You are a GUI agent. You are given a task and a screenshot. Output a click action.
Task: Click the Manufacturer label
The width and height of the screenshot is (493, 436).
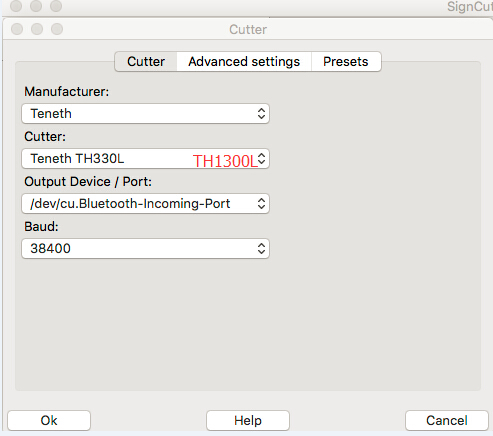point(67,92)
